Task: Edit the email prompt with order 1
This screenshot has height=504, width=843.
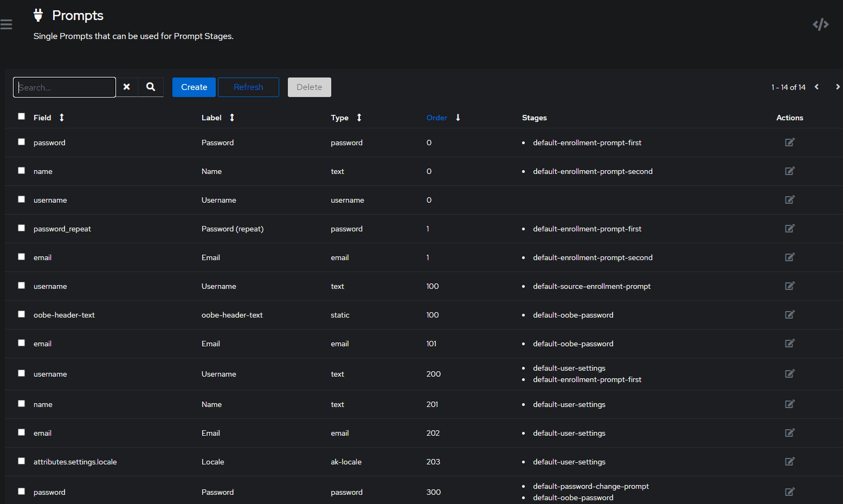Action: (x=789, y=257)
